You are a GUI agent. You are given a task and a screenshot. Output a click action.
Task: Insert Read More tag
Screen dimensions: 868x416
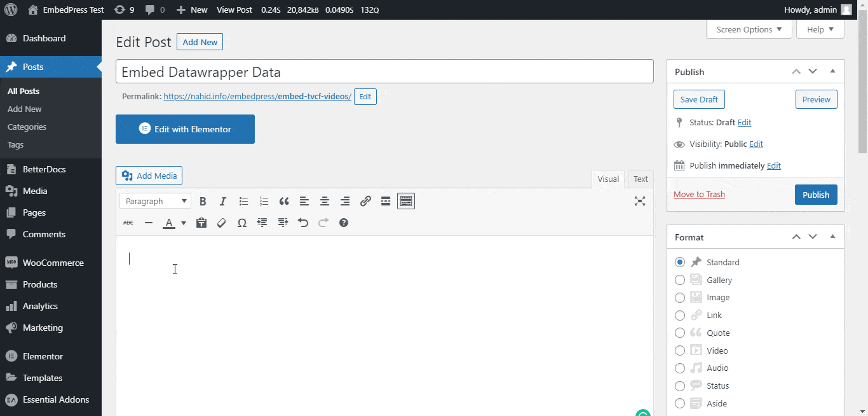386,201
